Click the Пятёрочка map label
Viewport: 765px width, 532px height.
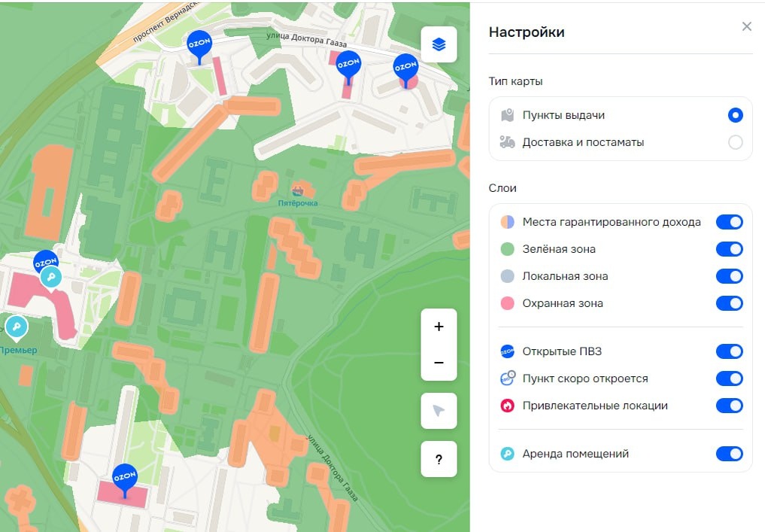click(x=298, y=203)
